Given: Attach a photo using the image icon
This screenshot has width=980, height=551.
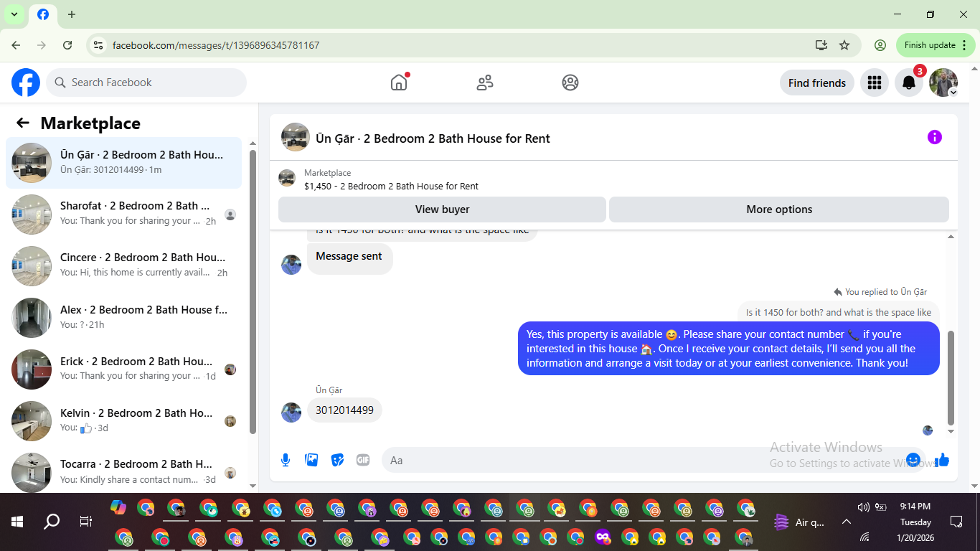Looking at the screenshot, I should (311, 460).
